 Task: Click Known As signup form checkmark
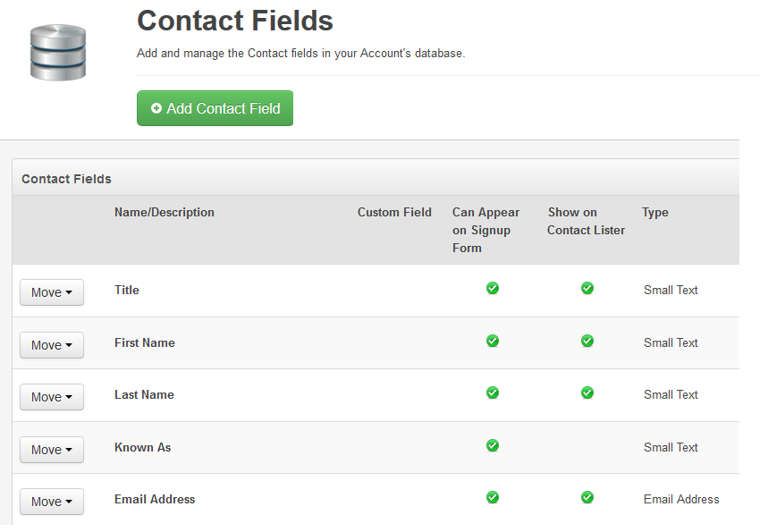click(x=493, y=446)
